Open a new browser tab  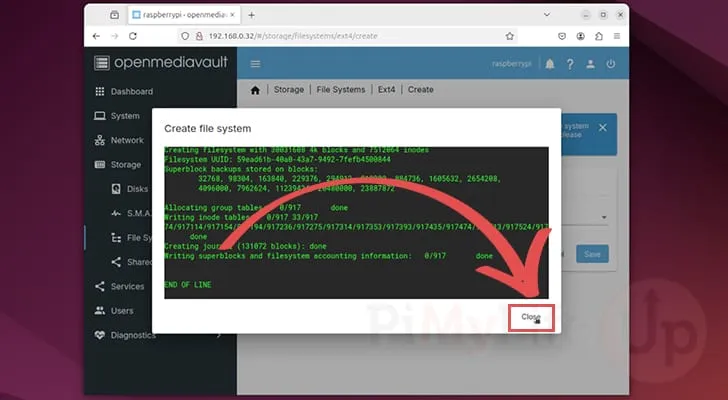pyautogui.click(x=251, y=15)
